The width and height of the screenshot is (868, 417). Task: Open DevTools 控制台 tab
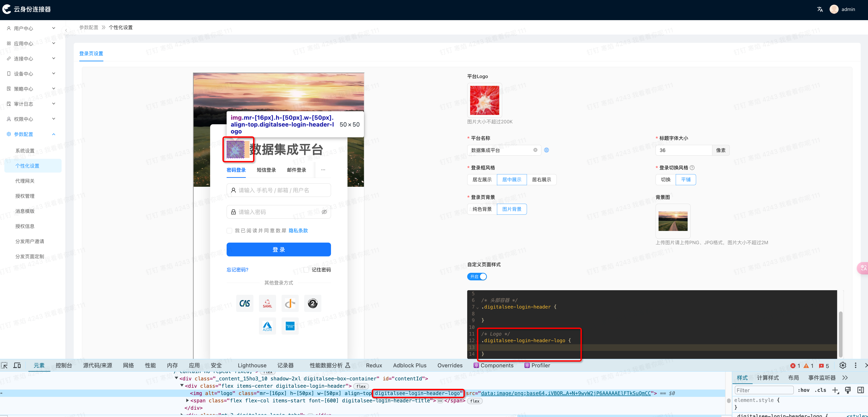(64, 366)
